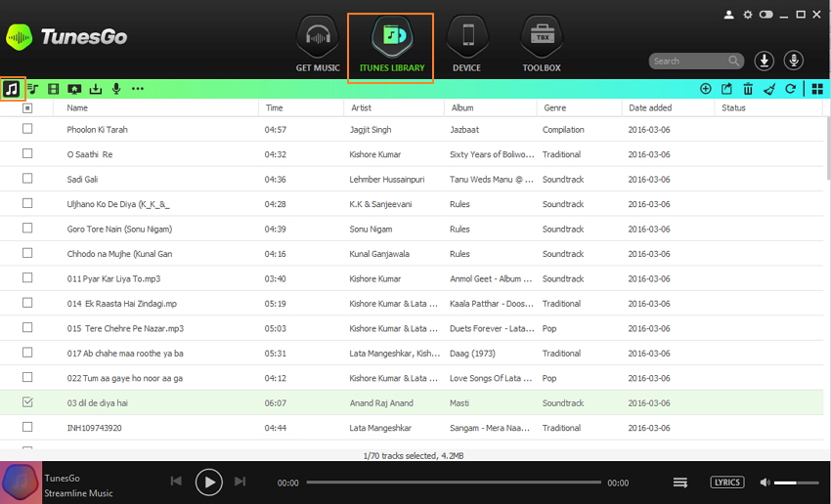Refresh the library list

pos(790,89)
